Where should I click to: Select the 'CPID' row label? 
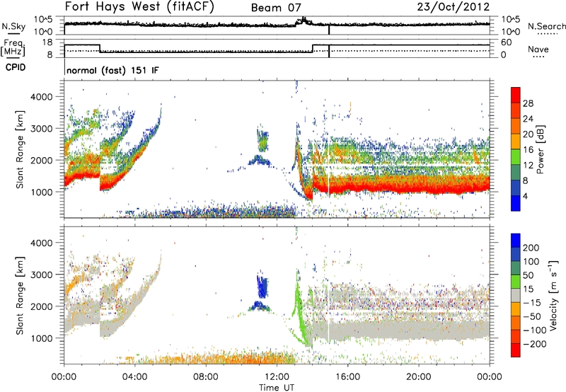coord(16,67)
